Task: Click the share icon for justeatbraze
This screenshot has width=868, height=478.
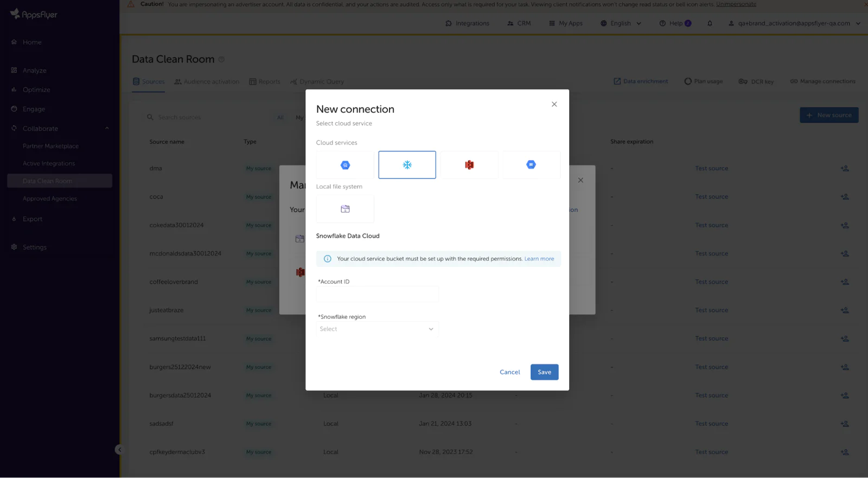Action: pyautogui.click(x=845, y=310)
